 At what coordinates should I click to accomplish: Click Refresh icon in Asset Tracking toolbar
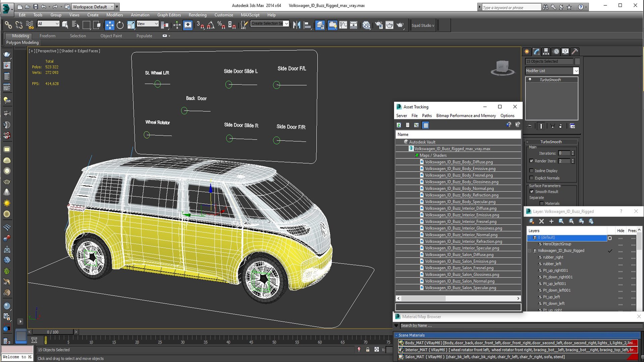[399, 125]
